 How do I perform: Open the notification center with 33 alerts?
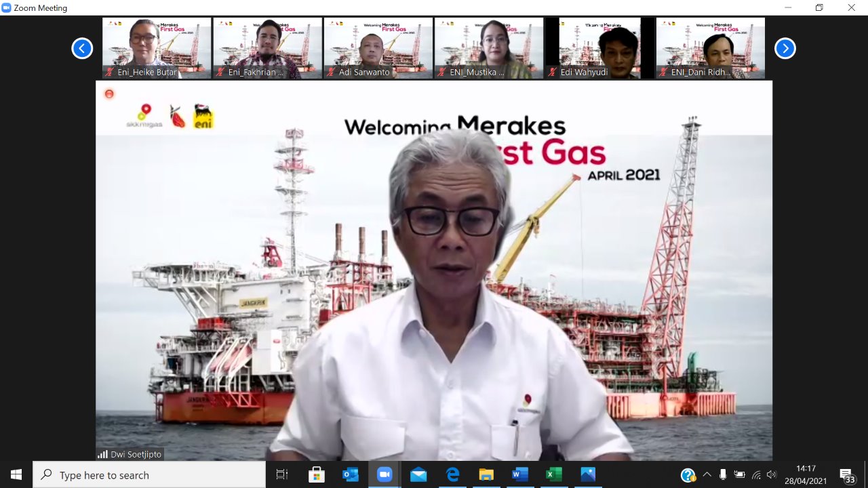[x=846, y=475]
